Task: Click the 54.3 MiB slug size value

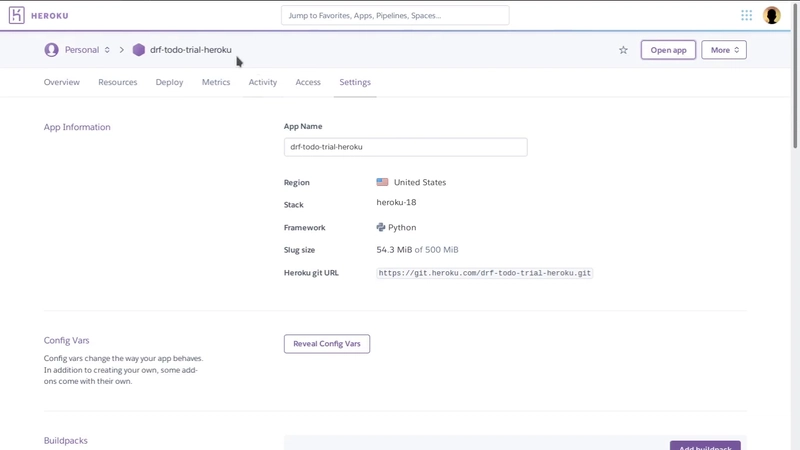Action: [x=394, y=250]
